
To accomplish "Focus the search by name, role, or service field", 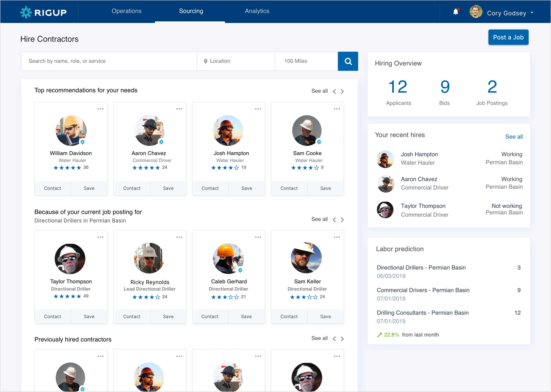I will [x=109, y=61].
